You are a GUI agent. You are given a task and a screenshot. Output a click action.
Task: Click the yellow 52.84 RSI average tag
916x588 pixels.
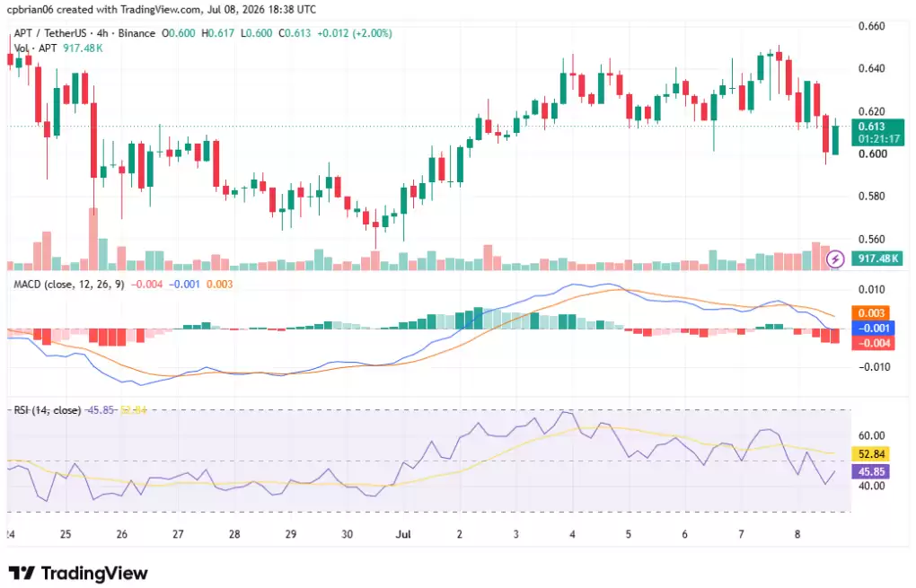870,453
